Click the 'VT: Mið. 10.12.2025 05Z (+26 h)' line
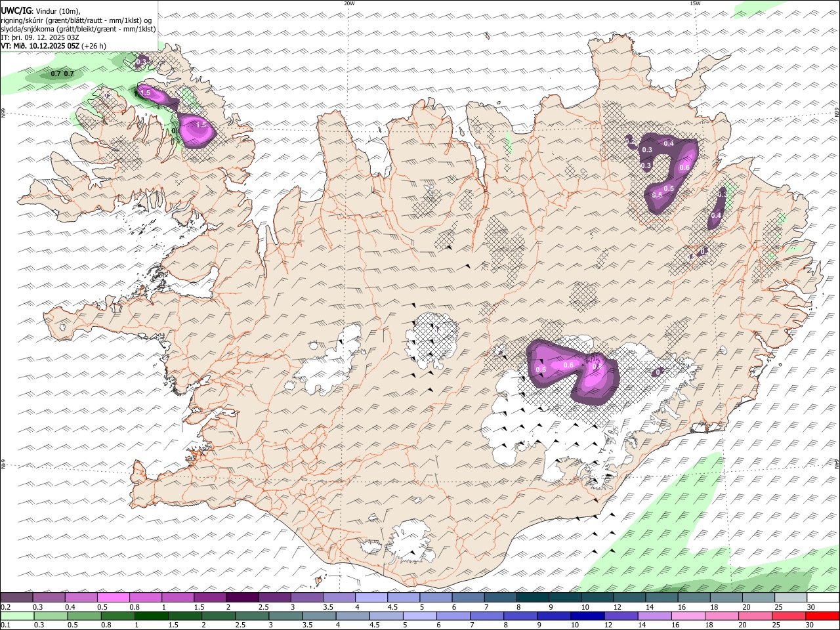The image size is (840, 630). point(54,46)
